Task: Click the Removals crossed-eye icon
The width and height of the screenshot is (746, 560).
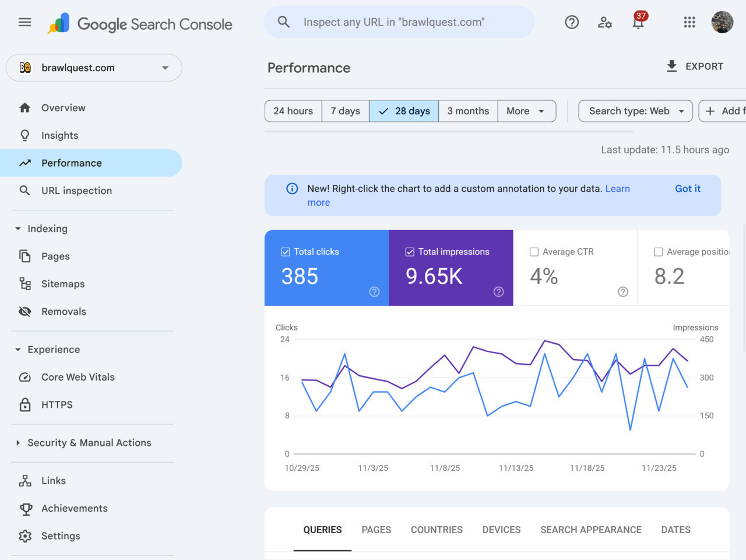Action: click(25, 312)
